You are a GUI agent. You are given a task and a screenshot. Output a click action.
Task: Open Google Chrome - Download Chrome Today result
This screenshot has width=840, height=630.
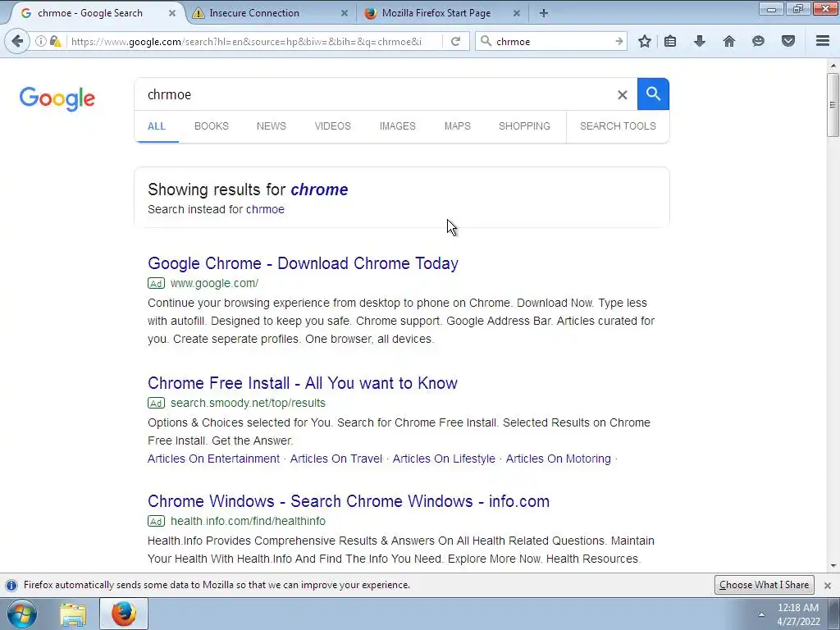(x=304, y=263)
